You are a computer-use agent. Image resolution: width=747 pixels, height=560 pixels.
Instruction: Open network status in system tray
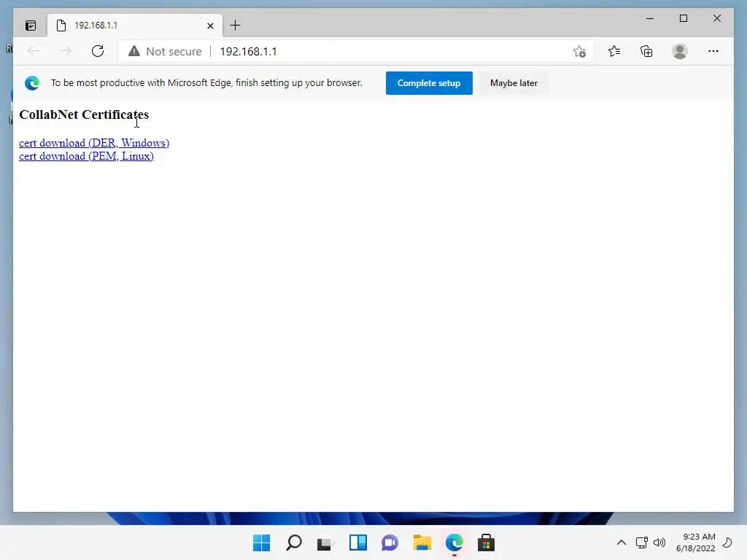point(642,542)
